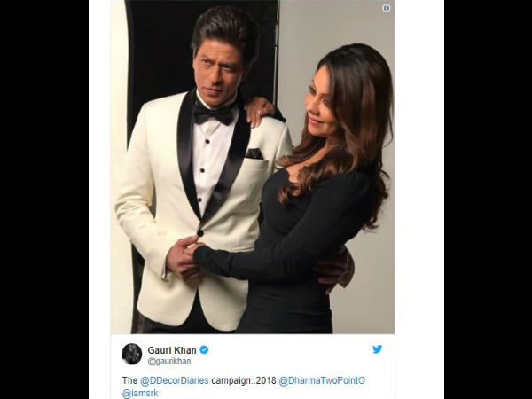Open the Gauri Khan display name
The height and width of the screenshot is (399, 532).
[x=172, y=350]
